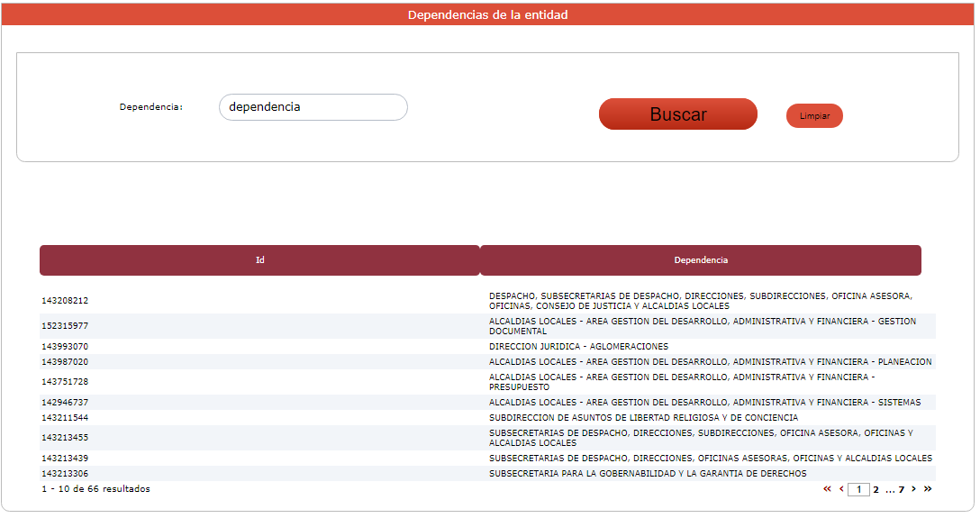This screenshot has height=518, width=980.
Task: Sort by the Dependencia column header
Action: (701, 260)
